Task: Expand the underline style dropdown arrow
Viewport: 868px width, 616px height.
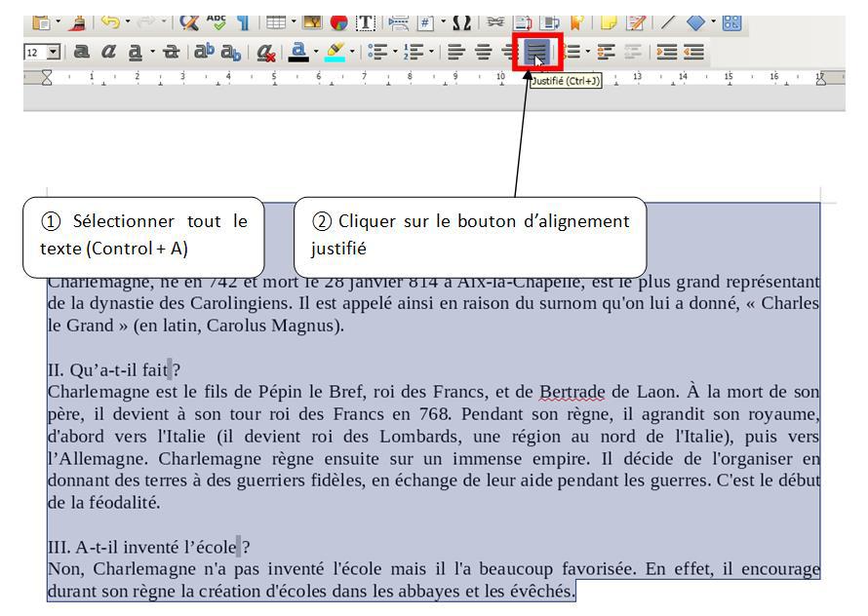Action: click(x=153, y=53)
